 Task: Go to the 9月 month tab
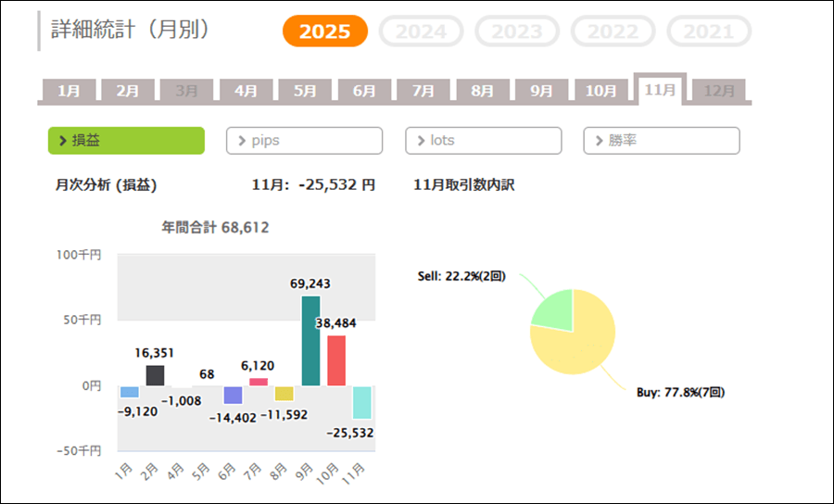(x=542, y=91)
